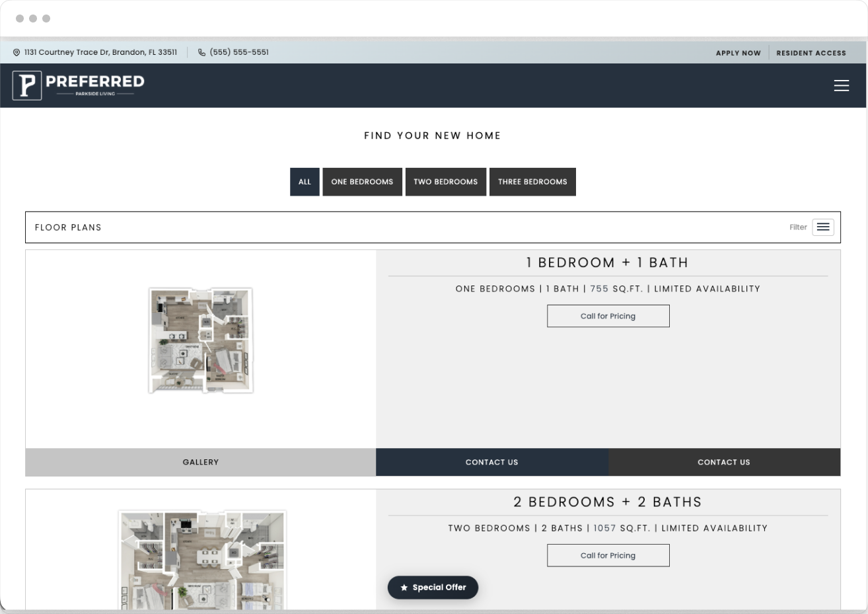Click the star on the Special Offer button
This screenshot has width=868, height=614.
(x=404, y=588)
